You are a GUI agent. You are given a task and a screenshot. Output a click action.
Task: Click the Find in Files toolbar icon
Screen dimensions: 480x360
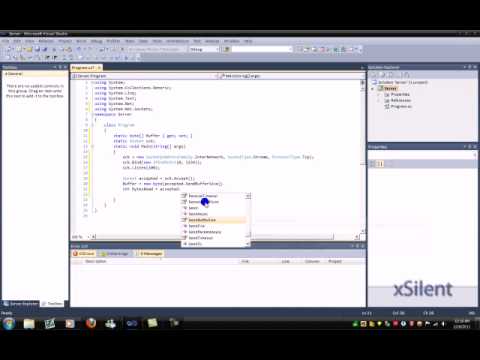(x=227, y=49)
